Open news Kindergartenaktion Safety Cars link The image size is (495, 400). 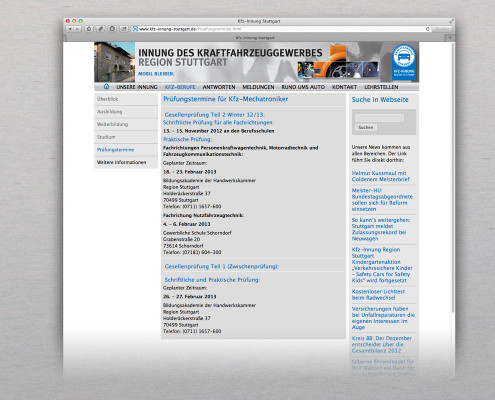tap(382, 265)
